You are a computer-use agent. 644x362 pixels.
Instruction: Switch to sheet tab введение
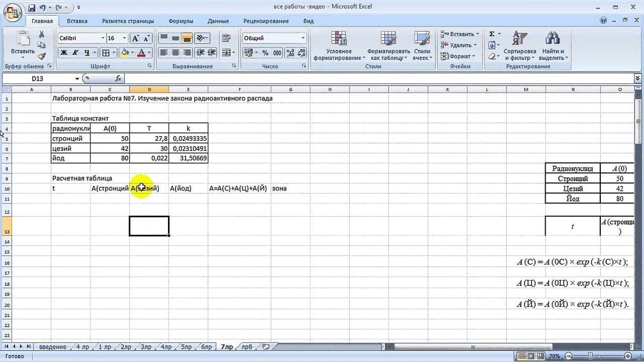pyautogui.click(x=52, y=347)
